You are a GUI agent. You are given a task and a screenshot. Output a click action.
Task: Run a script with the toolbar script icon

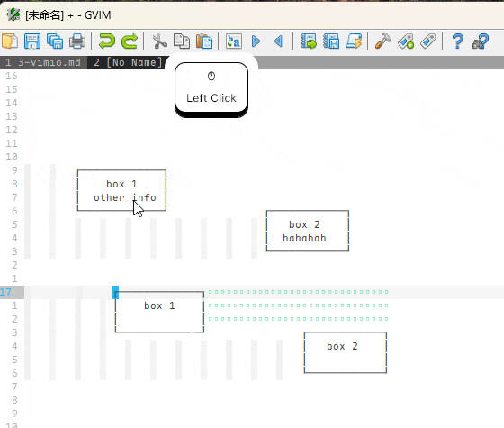click(x=354, y=41)
